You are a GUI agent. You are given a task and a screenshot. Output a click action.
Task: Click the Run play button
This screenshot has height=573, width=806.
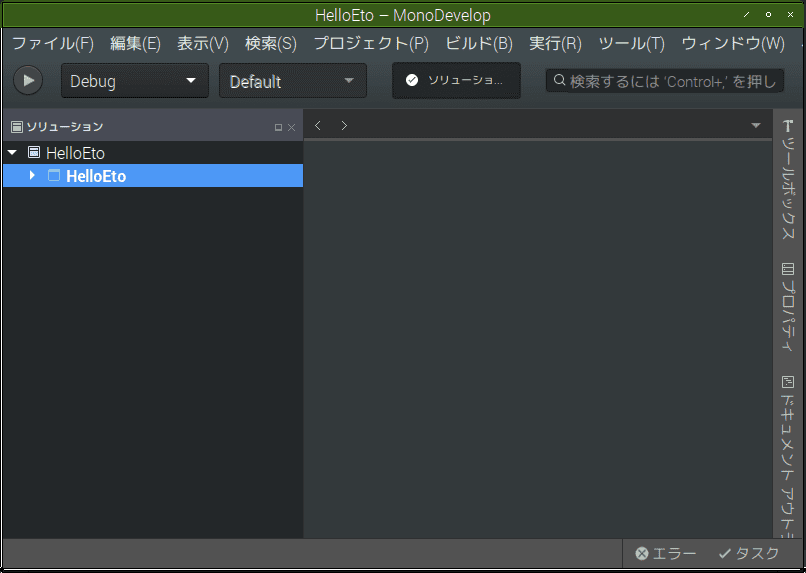pos(28,81)
